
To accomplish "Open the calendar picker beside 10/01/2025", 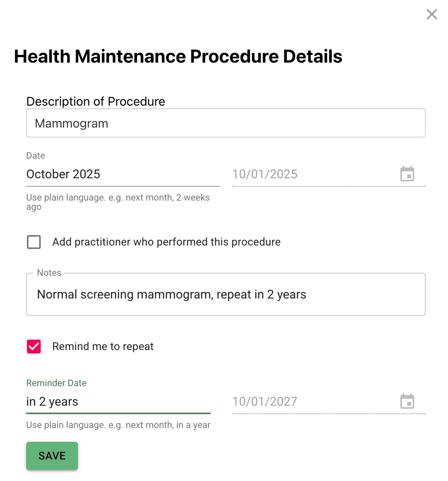I will coord(407,174).
